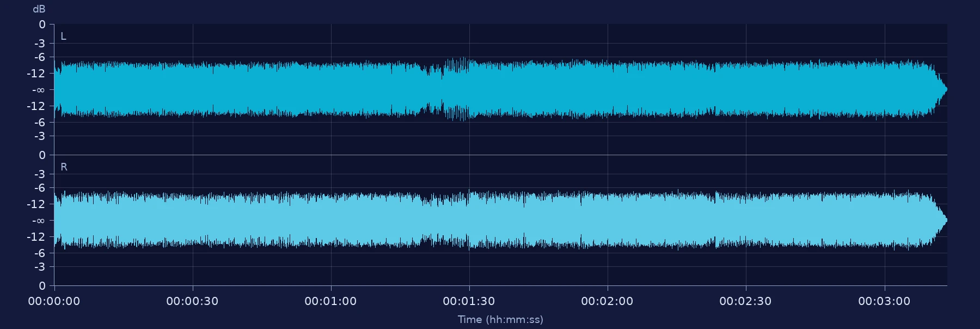
Task: Click the 00:00:30 time axis marker
Action: click(192, 301)
